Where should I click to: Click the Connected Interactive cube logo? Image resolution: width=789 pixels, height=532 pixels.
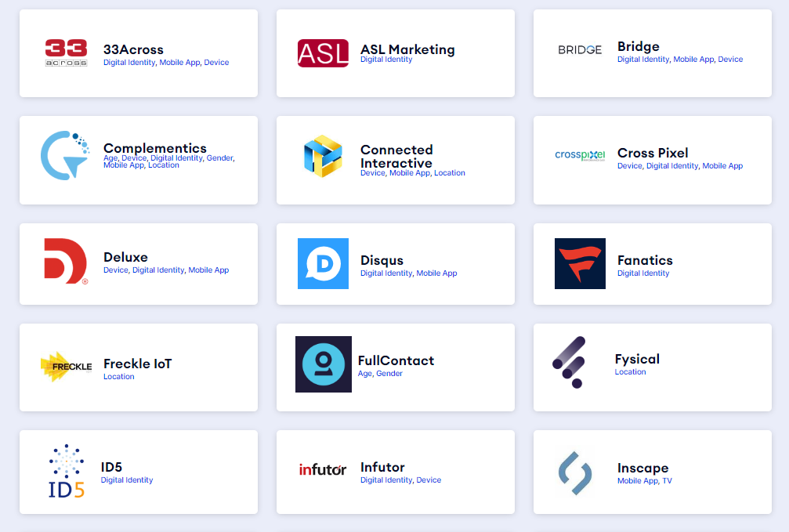coord(323,156)
